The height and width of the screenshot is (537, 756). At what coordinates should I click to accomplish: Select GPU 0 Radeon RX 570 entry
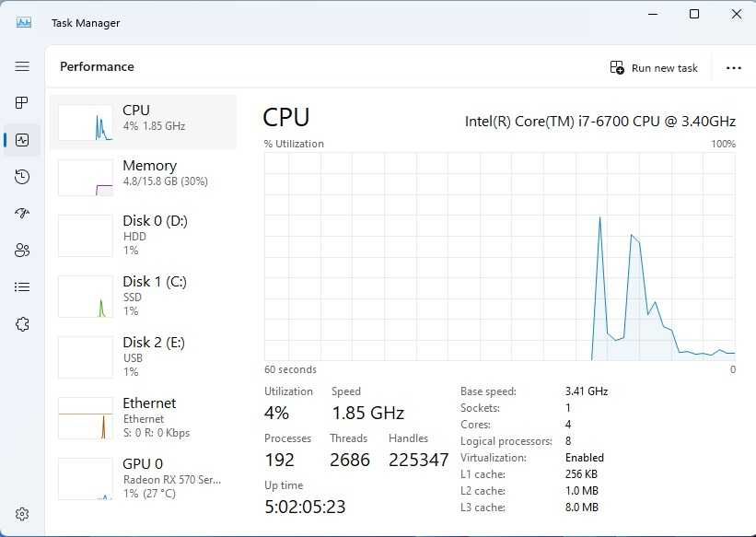coord(143,478)
